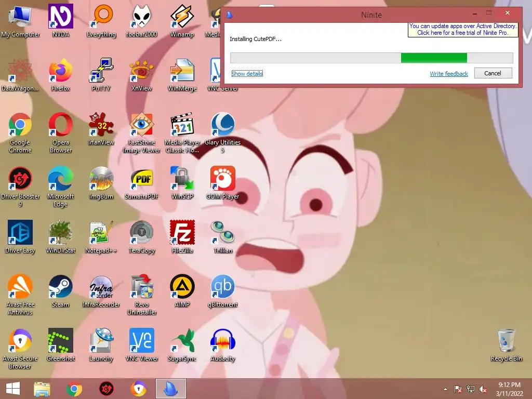Open the Trillian shortcut
This screenshot has width=532, height=399.
coord(222,237)
